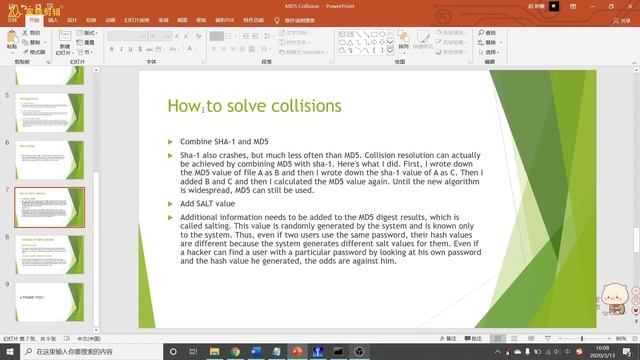Open the font size combo box
Screen dimensions: 640x360
160,36
